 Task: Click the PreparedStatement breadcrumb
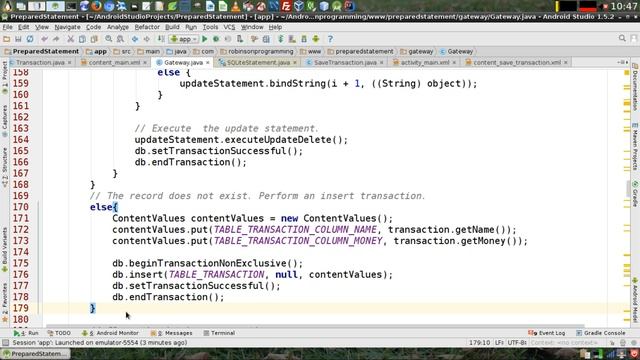click(x=41, y=51)
